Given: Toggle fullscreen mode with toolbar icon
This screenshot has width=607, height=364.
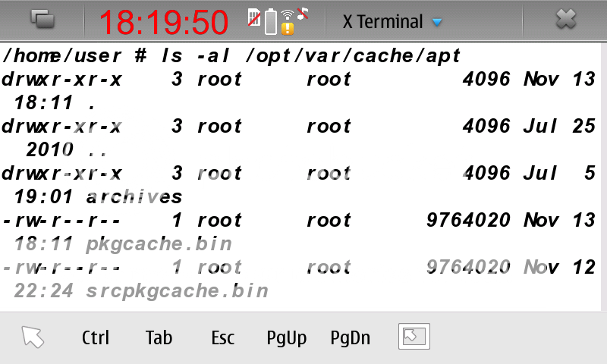Looking at the screenshot, I should (x=414, y=337).
